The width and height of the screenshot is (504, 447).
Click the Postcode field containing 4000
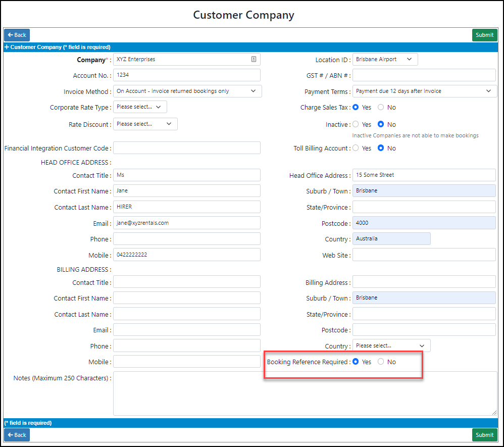coord(424,223)
